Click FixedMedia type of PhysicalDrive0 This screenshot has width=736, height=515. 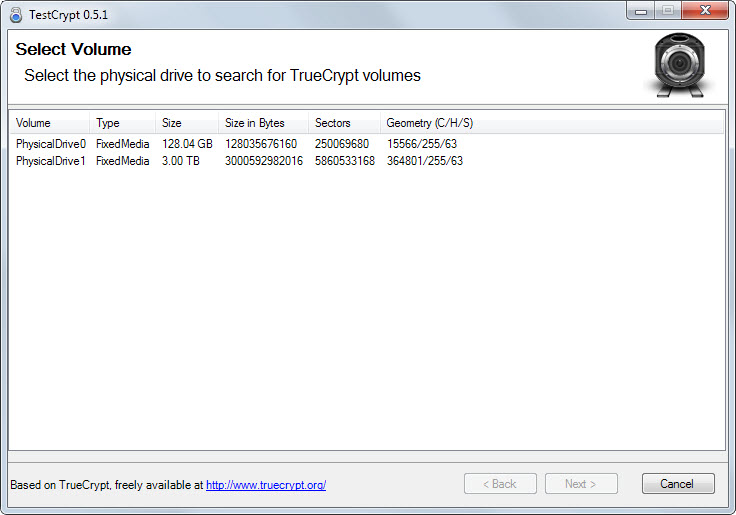123,144
